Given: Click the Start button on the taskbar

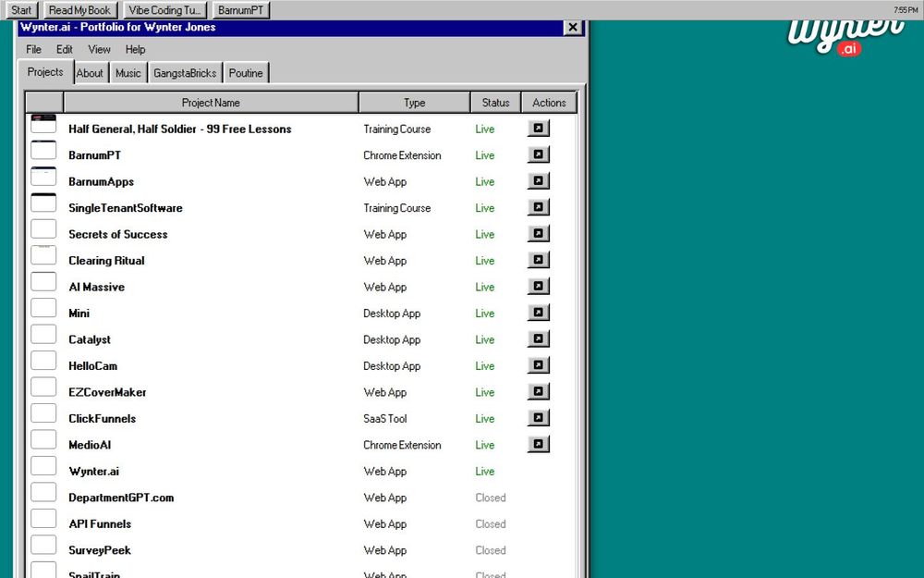Looking at the screenshot, I should coord(21,10).
